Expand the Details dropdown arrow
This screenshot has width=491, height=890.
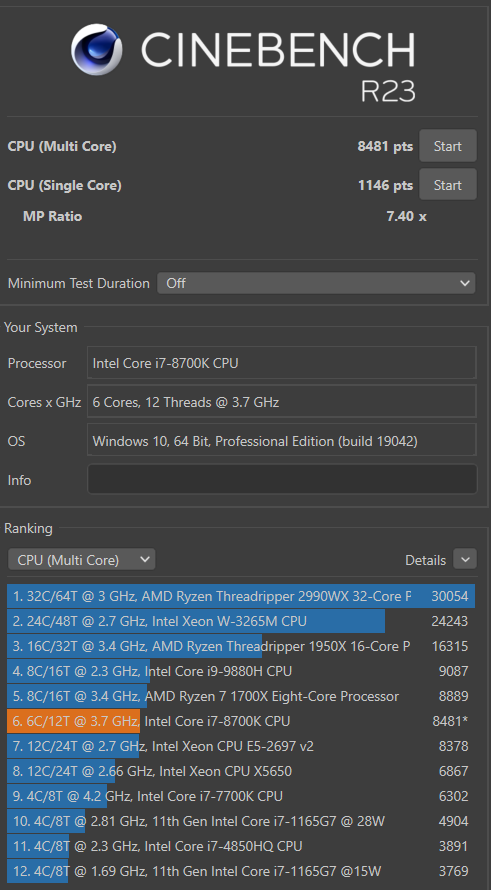pos(465,560)
